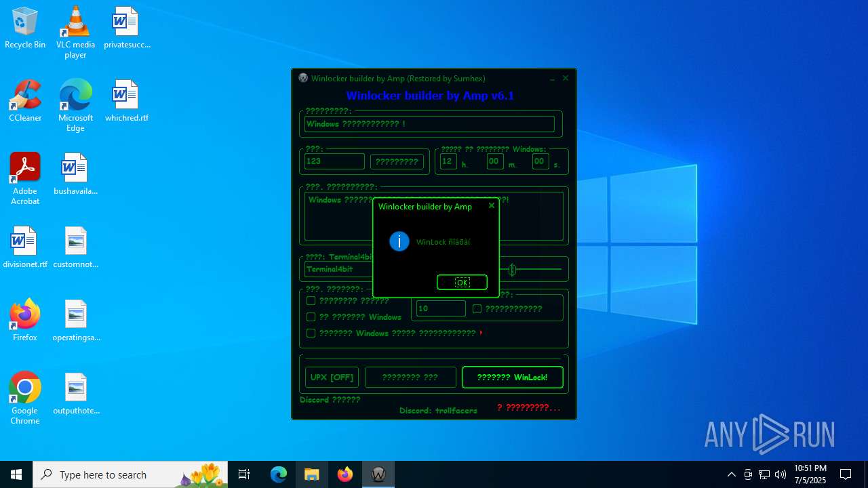This screenshot has height=488, width=868.
Task: Tick the third checkbox with Windows in middle
Action: click(x=311, y=333)
